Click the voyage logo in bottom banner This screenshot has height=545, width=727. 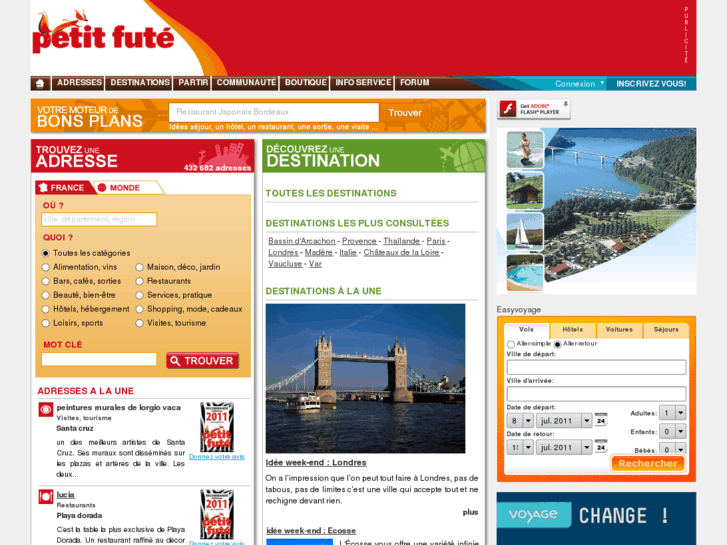(x=533, y=515)
